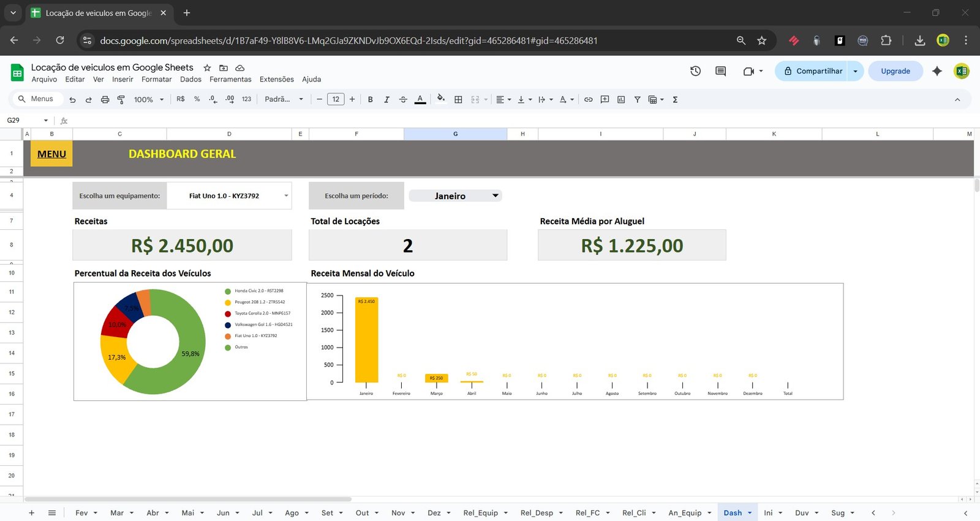The image size is (980, 521).
Task: Open the fill color picker
Action: click(440, 99)
